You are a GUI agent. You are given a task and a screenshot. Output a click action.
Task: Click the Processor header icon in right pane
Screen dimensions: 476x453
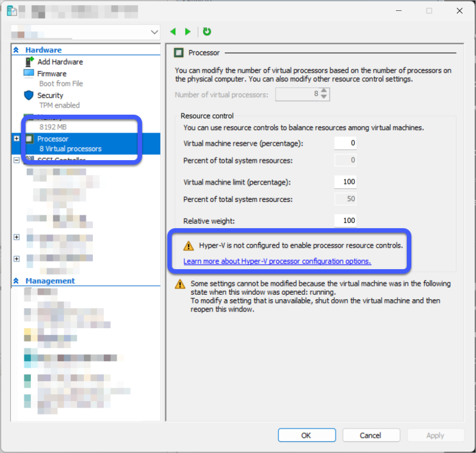point(179,53)
